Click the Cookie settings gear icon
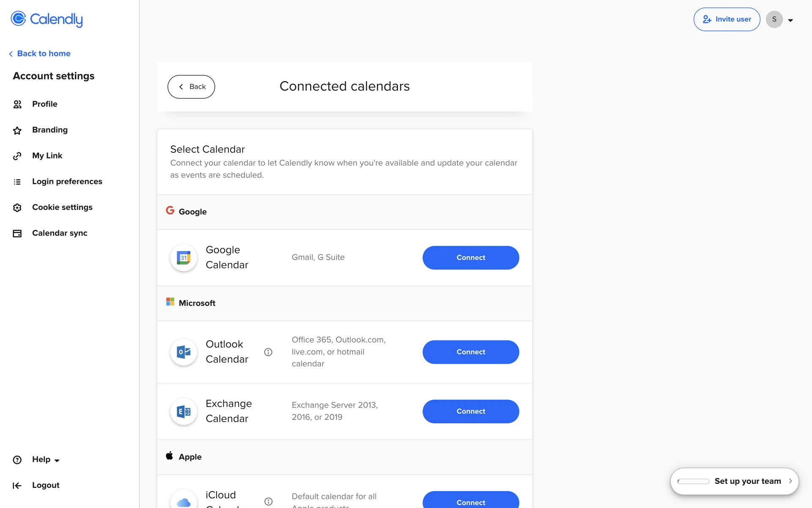812x508 pixels. click(17, 207)
